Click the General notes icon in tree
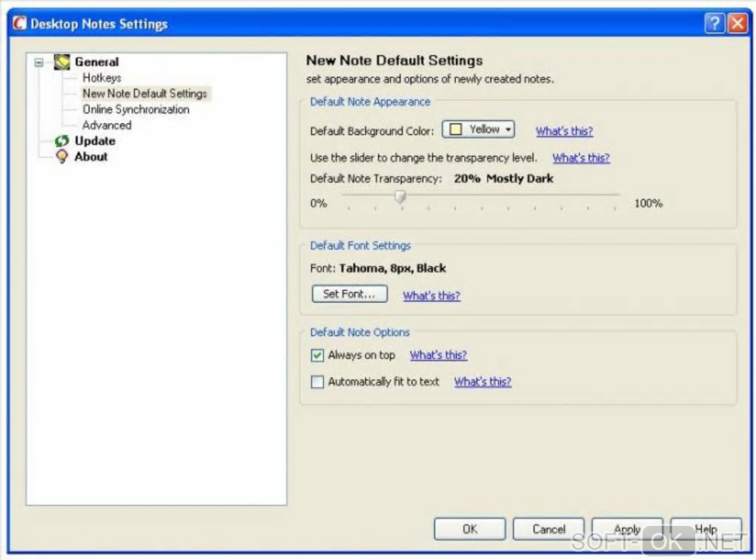Screen dimensions: 756x560 [x=62, y=62]
